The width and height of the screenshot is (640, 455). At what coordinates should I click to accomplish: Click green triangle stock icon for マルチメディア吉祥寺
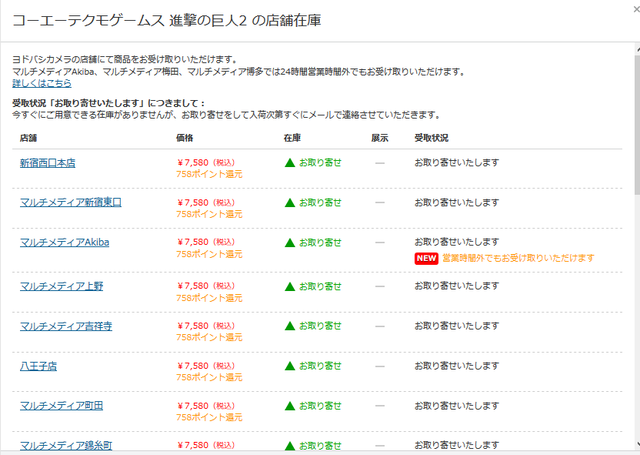(x=290, y=326)
